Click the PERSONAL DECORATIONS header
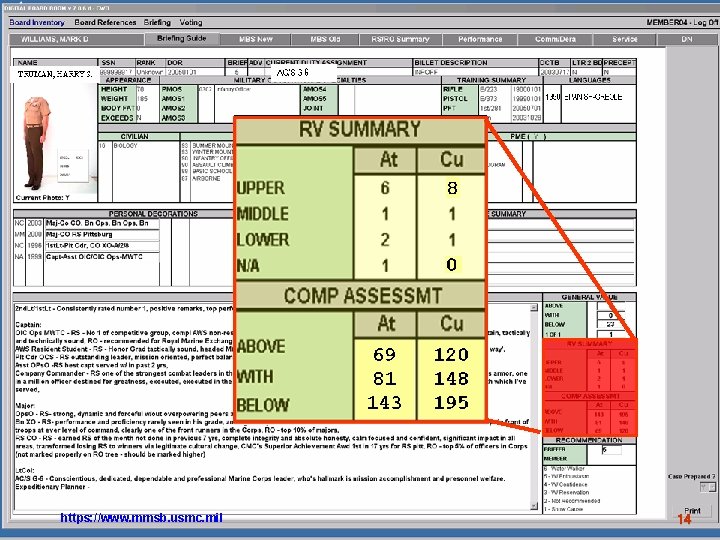This screenshot has height=540, width=720. coord(153,214)
